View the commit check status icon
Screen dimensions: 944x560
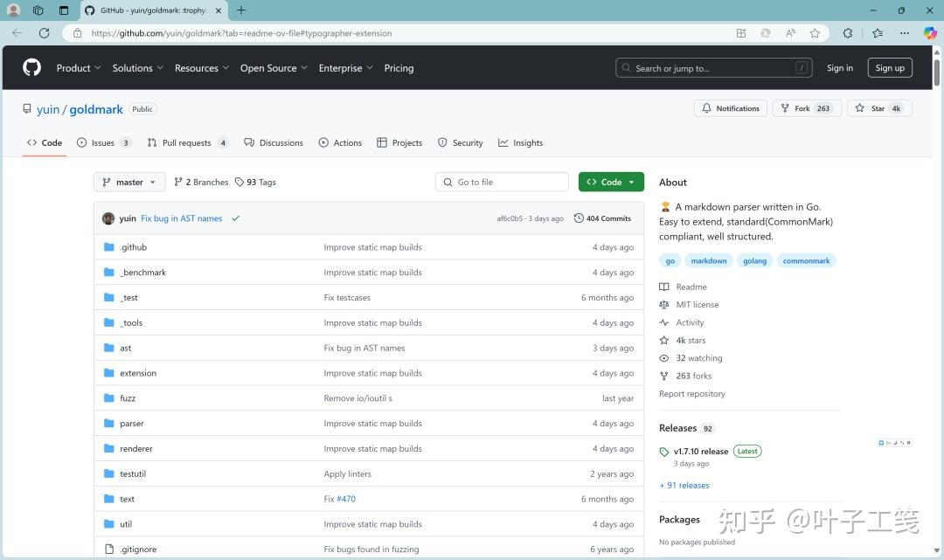coord(235,218)
